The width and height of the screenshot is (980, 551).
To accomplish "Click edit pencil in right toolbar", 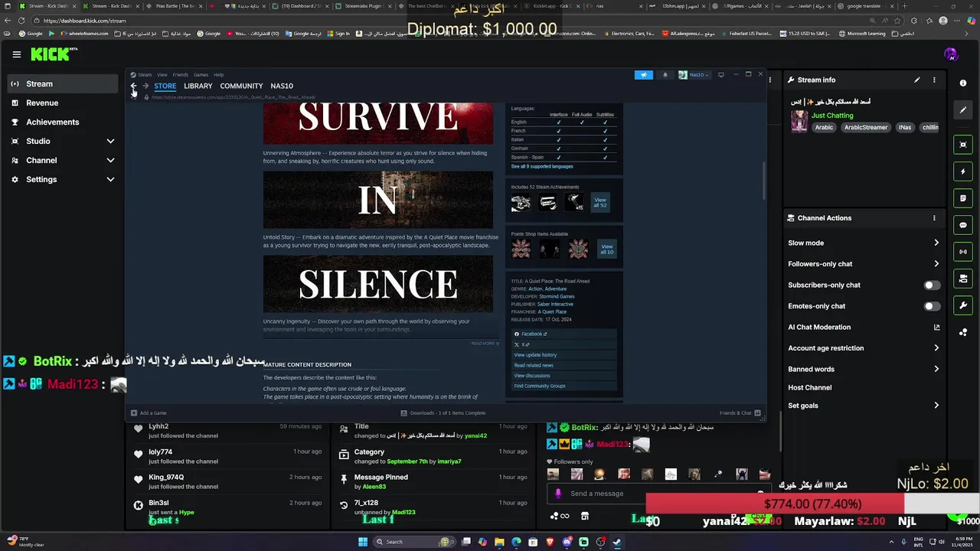I will (963, 109).
